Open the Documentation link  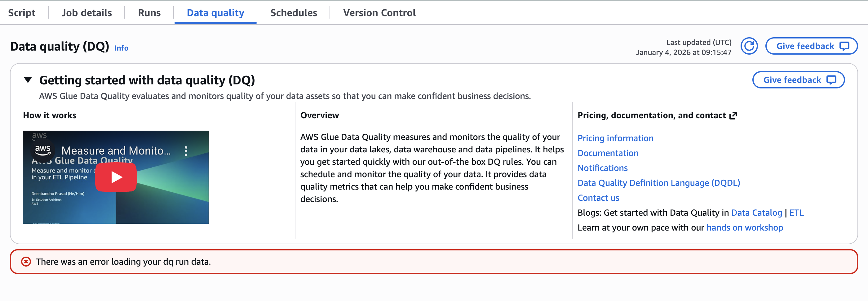pos(608,153)
